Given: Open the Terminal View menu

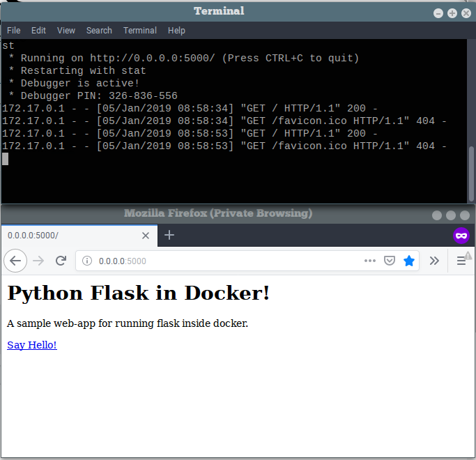Looking at the screenshot, I should point(66,31).
